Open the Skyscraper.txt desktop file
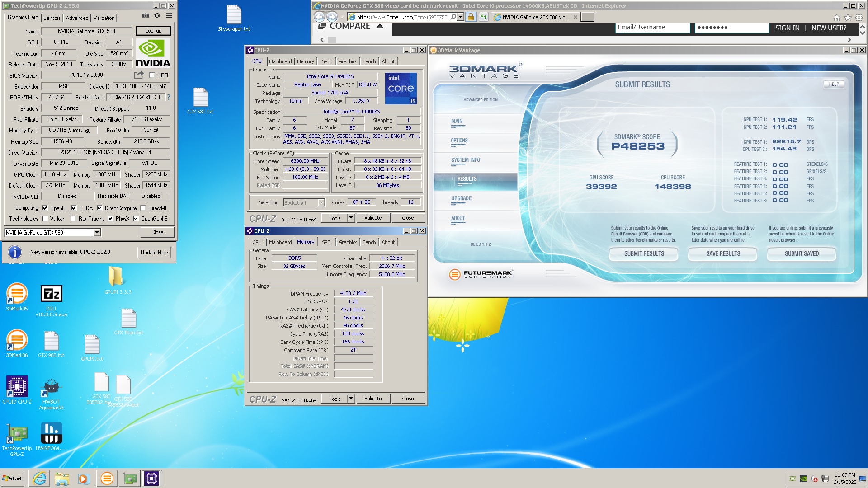 tap(234, 19)
